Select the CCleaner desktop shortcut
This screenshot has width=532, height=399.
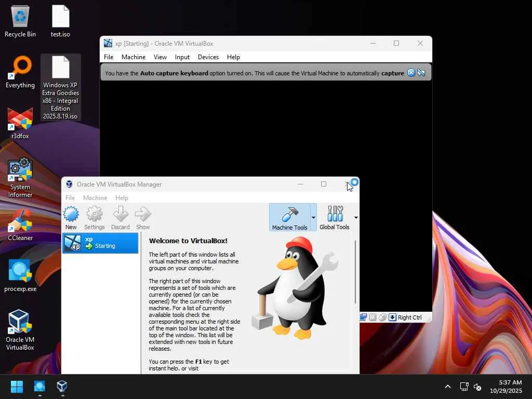[20, 224]
